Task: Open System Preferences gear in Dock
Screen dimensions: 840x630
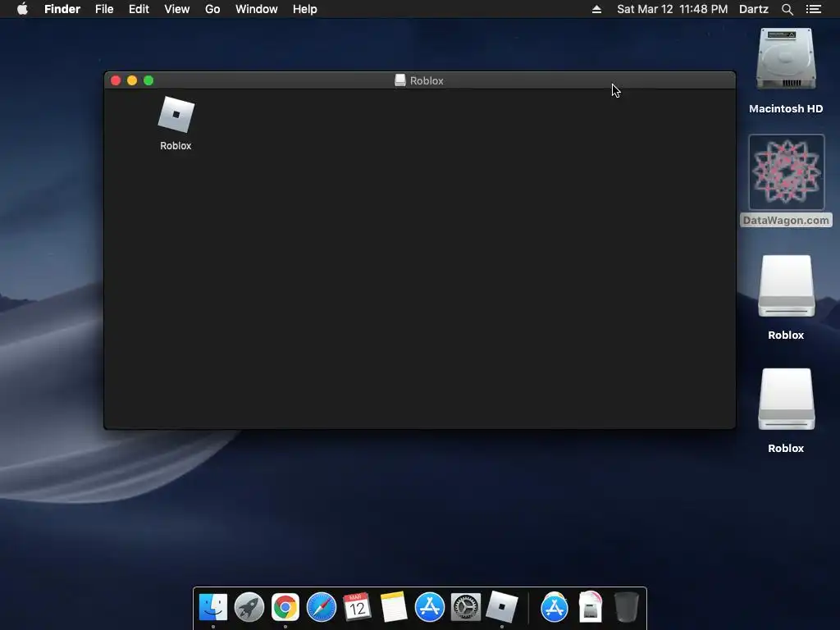Action: pyautogui.click(x=466, y=608)
